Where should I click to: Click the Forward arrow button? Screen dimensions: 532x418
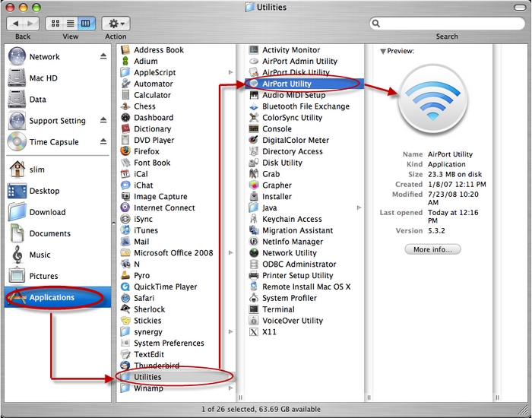tap(31, 24)
